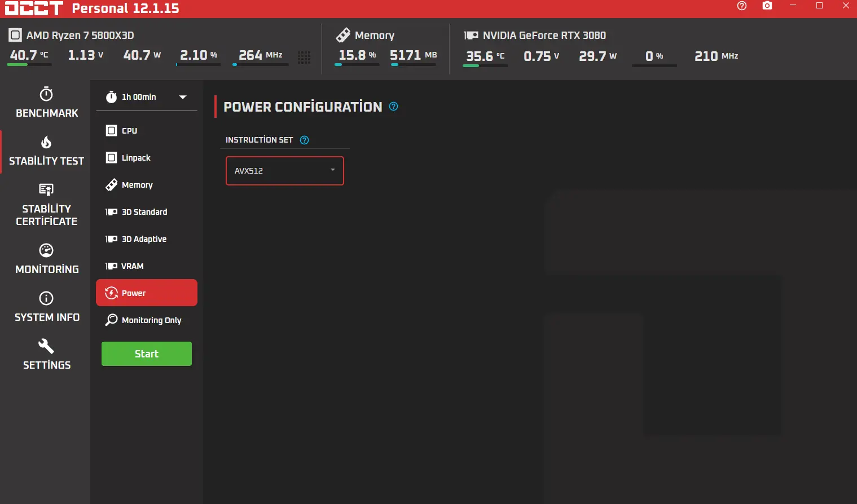Click the GPU usage 0 % reading
This screenshot has width=857, height=504.
654,56
